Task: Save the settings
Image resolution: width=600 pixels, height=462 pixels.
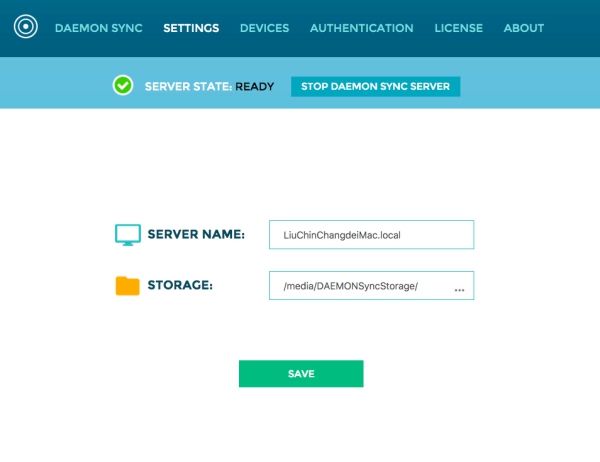Action: (301, 374)
